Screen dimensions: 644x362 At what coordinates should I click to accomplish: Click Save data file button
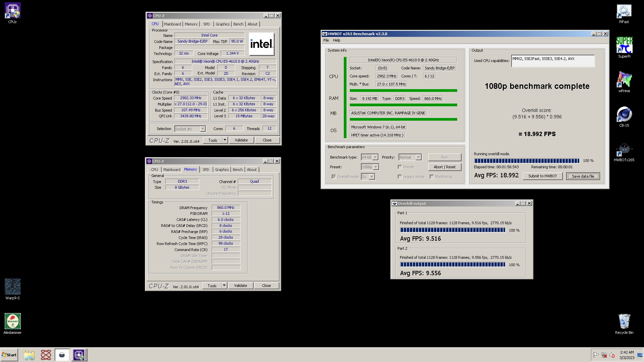coord(583,176)
